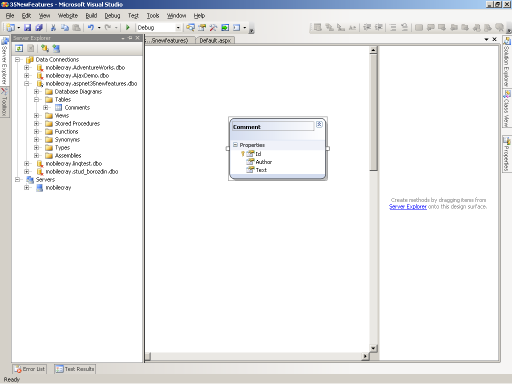
Task: Click the Solution Explorer side tab icon
Action: click(507, 41)
